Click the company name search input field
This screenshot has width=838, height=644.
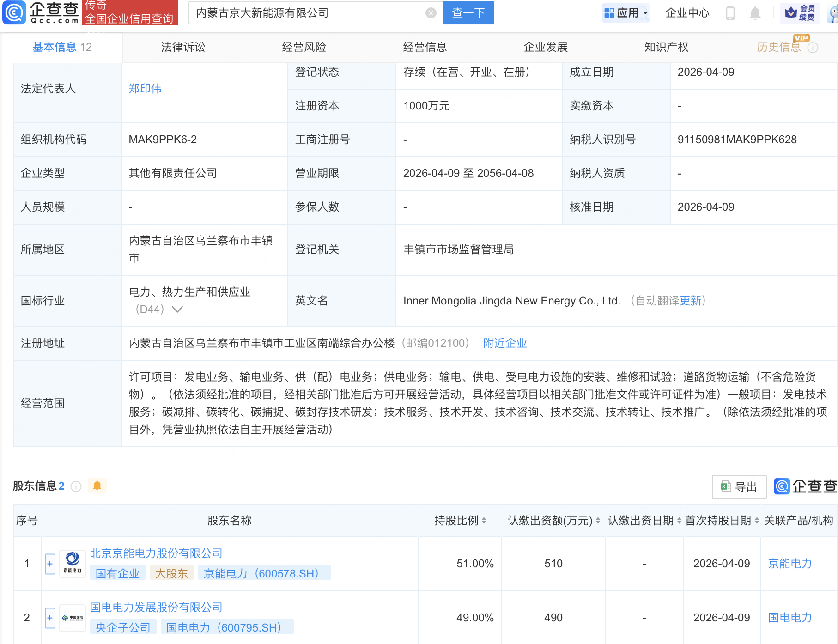click(307, 13)
